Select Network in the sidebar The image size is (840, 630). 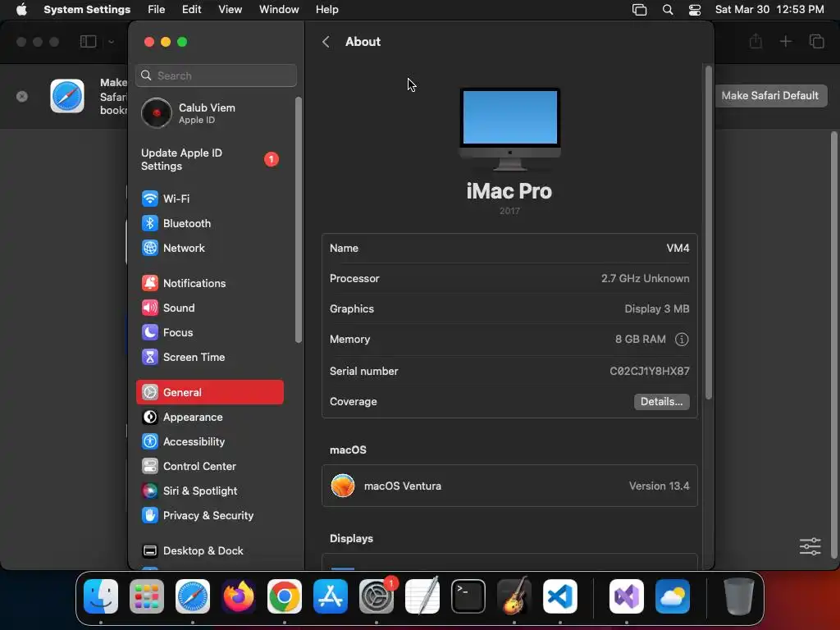pyautogui.click(x=209, y=248)
